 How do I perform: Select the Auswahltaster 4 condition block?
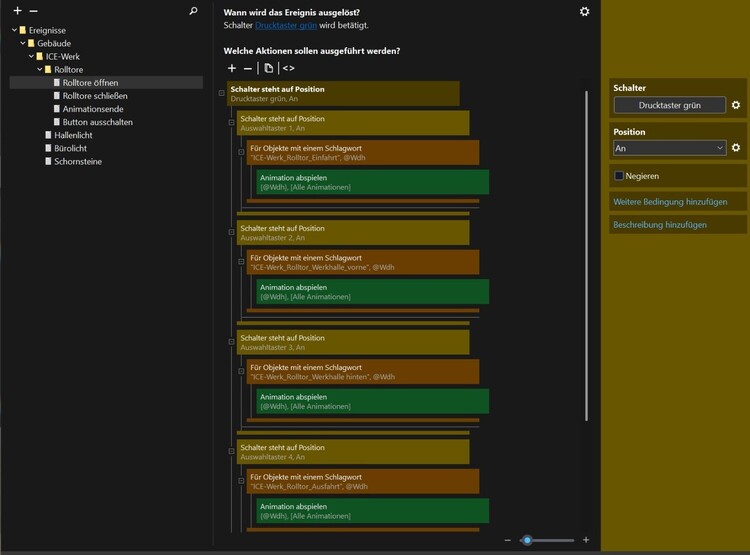353,452
